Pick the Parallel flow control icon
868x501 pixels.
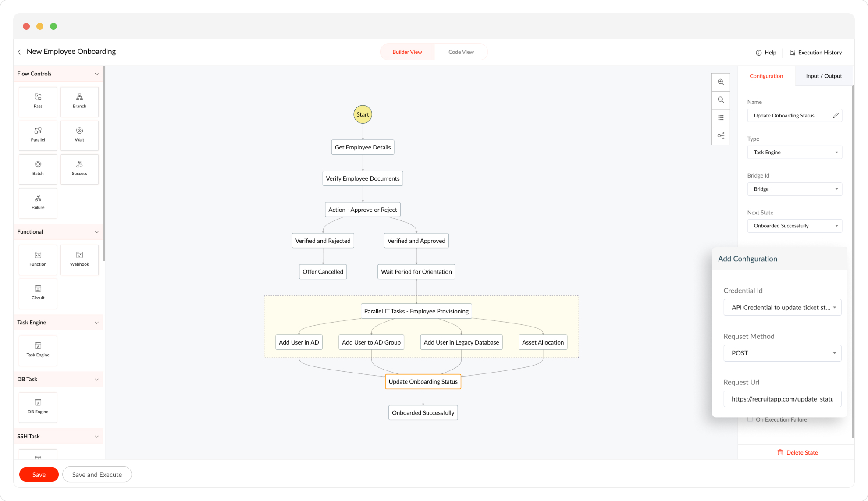(x=38, y=135)
